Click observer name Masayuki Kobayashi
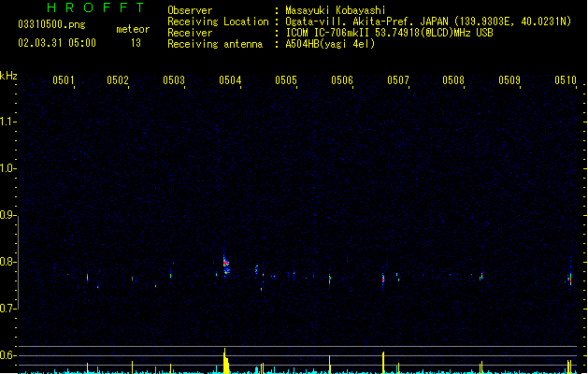 [x=336, y=10]
